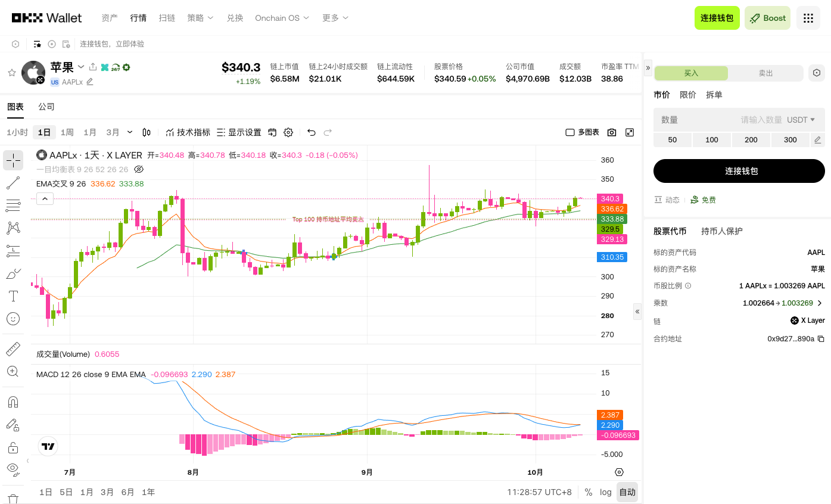Select the text annotation tool
Viewport: 831px width, 504px height.
point(13,296)
